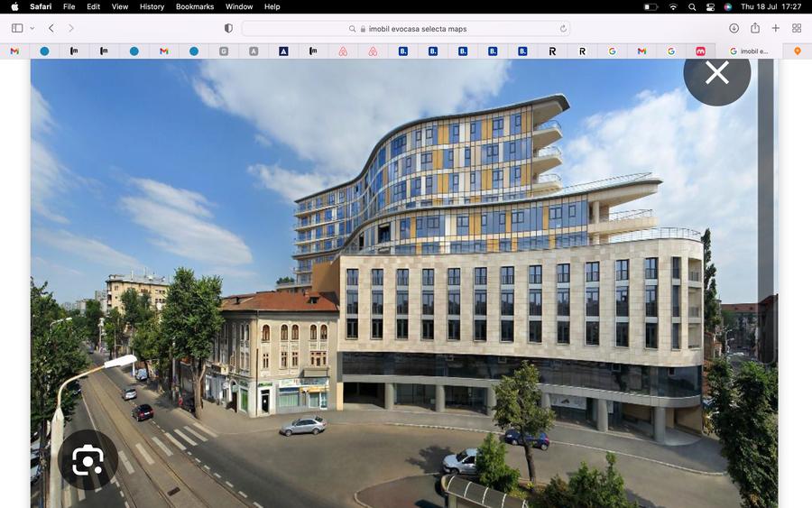
Task: Open the Safari menu
Action: 41,6
